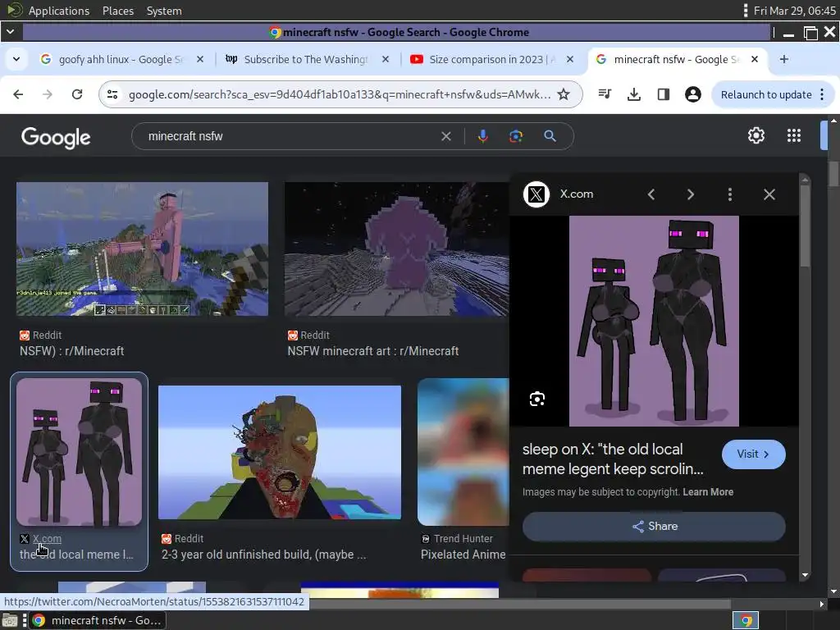Close the Washington Post tab
This screenshot has height=630, width=840.
tap(386, 59)
